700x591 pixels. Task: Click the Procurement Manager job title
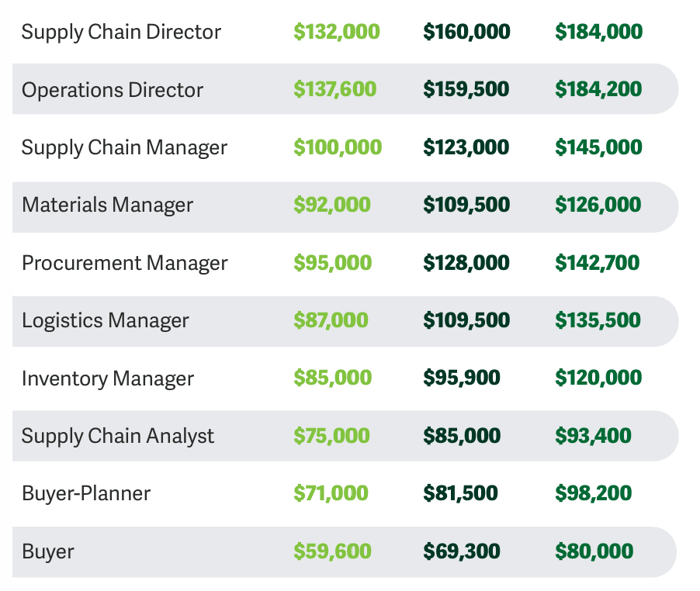[124, 263]
